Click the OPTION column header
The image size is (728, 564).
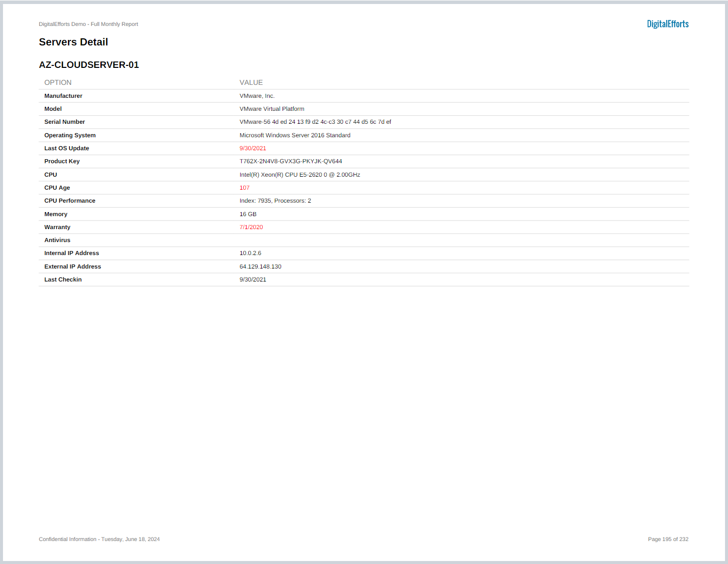[x=58, y=82]
